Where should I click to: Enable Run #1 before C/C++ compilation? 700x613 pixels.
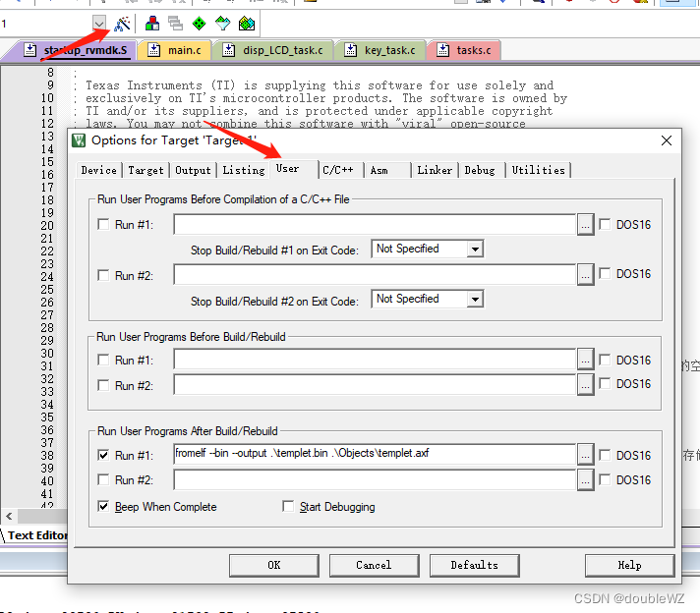103,224
